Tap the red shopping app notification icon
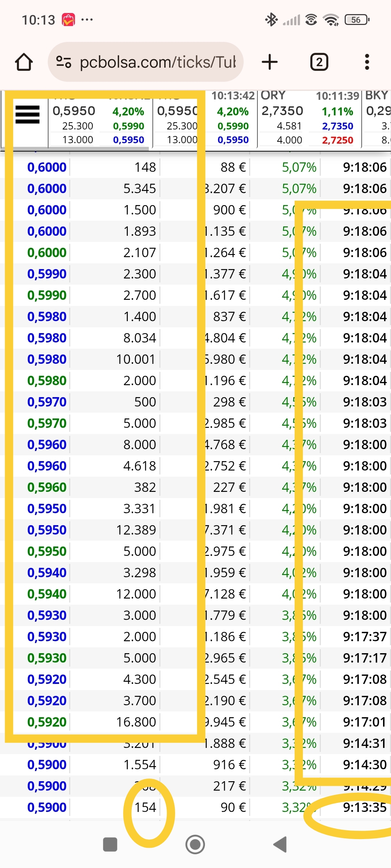This screenshot has width=391, height=868. pyautogui.click(x=68, y=20)
